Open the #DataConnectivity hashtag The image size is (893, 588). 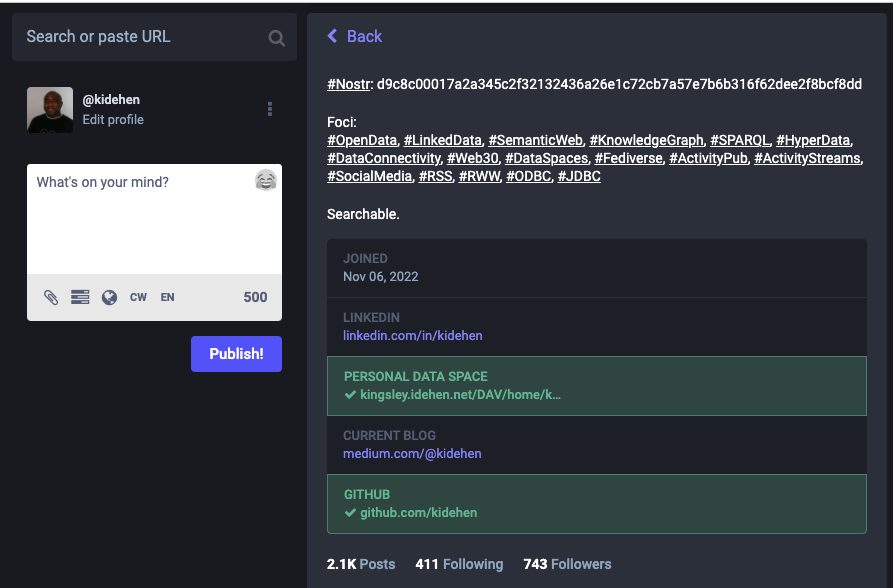tap(384, 158)
